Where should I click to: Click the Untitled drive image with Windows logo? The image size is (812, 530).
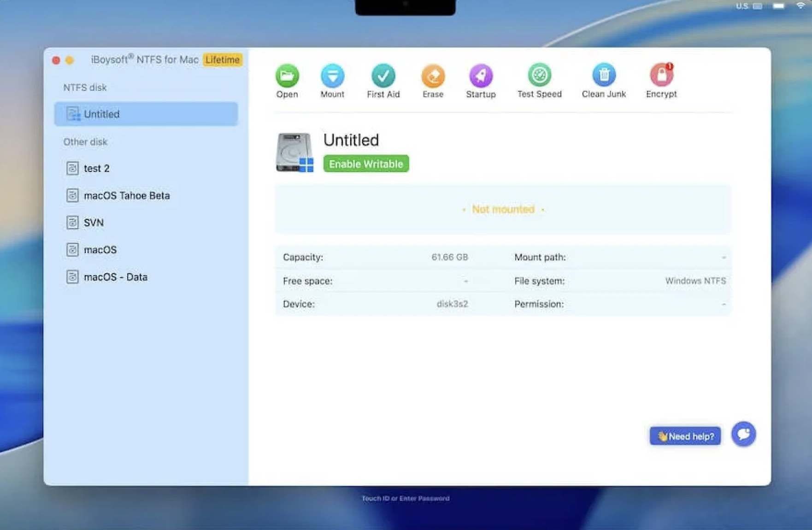click(x=295, y=153)
